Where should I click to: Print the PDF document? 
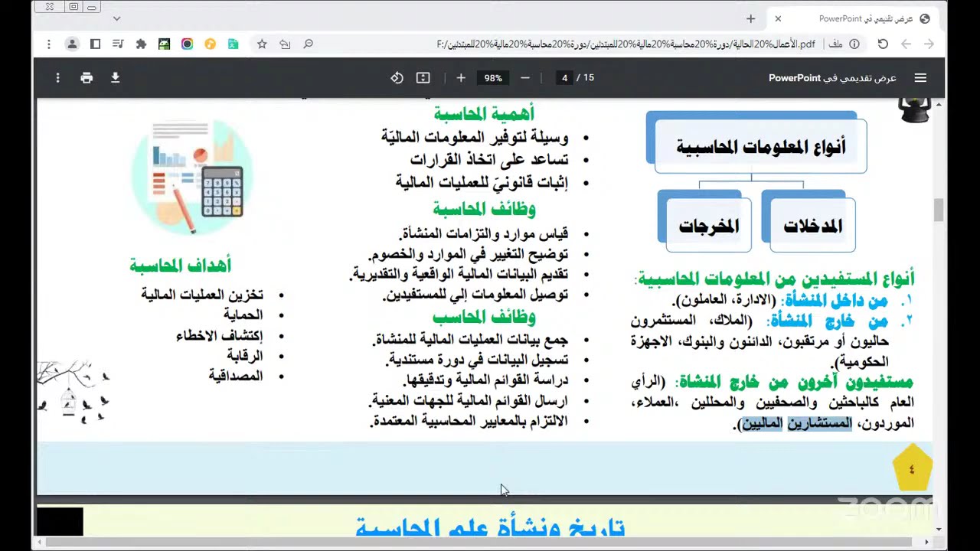87,78
